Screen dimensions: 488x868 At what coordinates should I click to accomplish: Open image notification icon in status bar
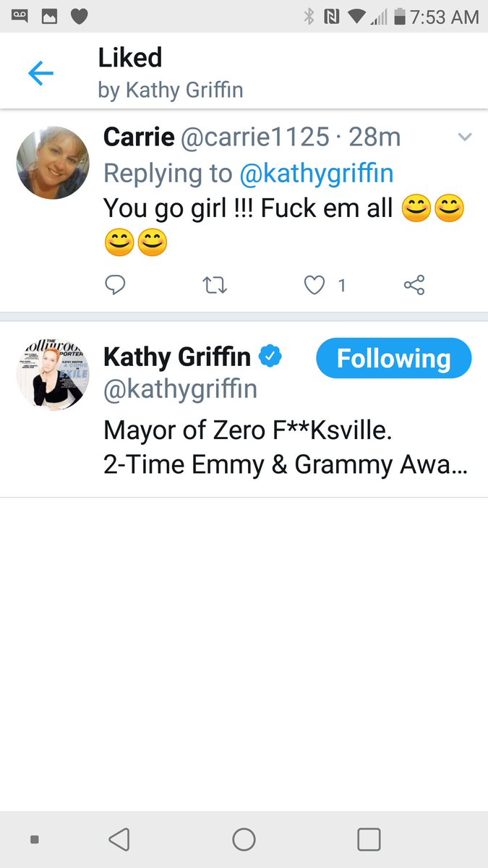[x=49, y=16]
